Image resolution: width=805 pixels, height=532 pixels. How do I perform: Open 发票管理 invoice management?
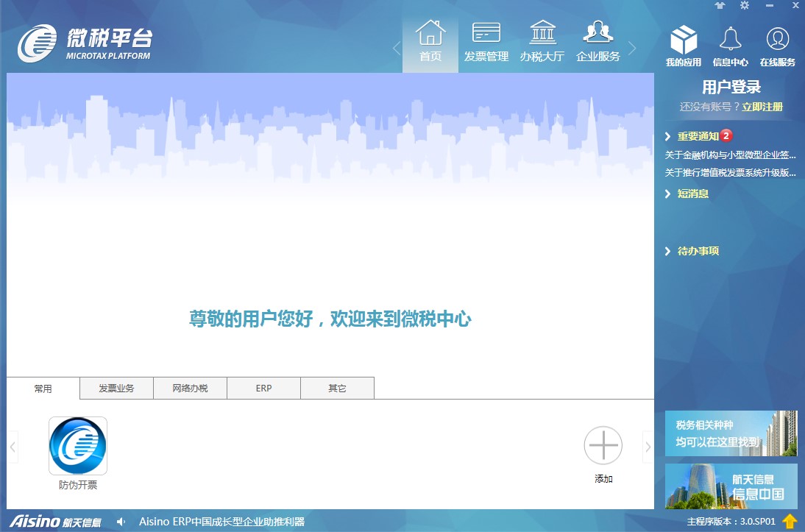coord(486,40)
